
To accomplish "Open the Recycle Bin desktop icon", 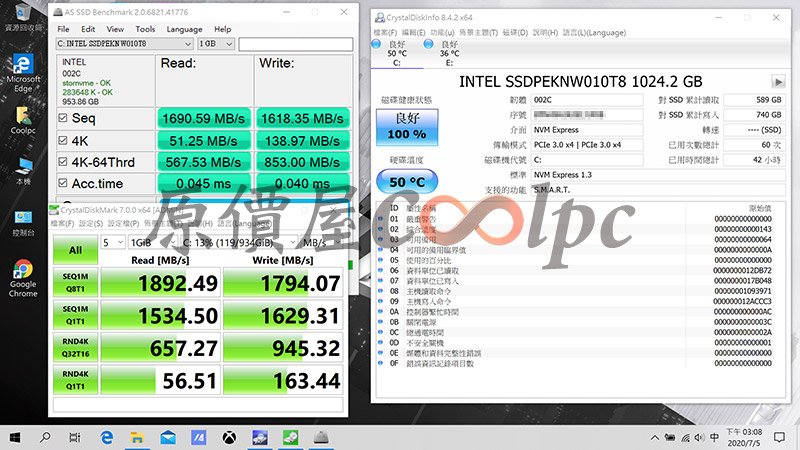I will pyautogui.click(x=23, y=18).
